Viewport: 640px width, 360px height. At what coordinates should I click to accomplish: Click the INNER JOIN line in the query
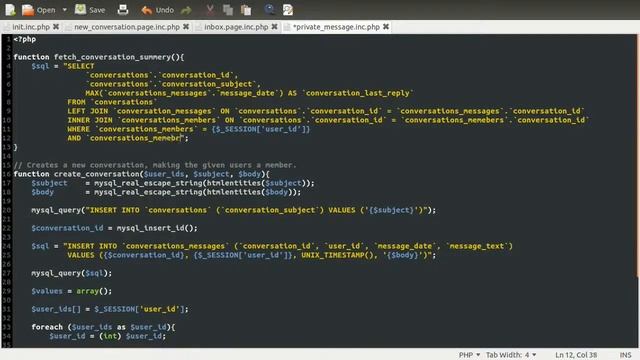point(328,120)
